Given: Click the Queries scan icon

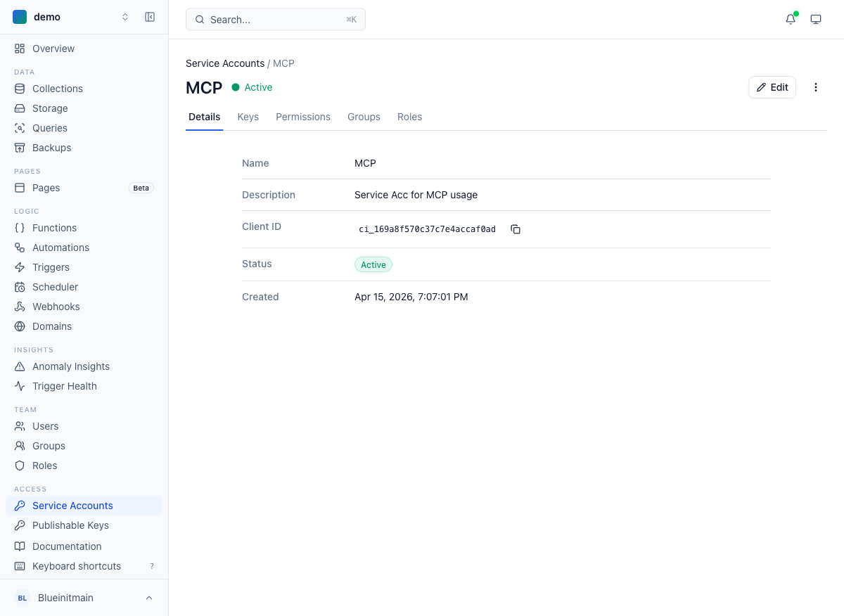Looking at the screenshot, I should [x=20, y=128].
